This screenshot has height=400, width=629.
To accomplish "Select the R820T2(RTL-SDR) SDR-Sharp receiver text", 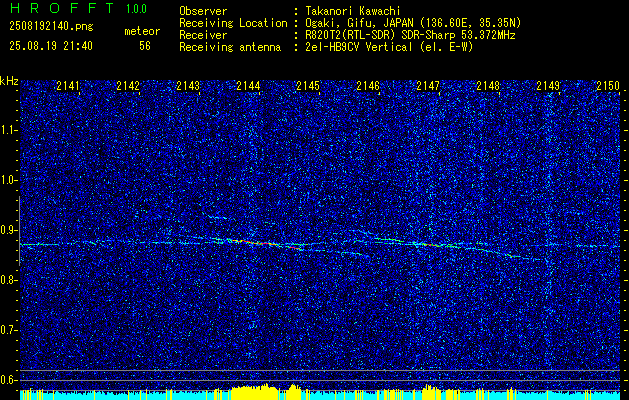I will click(409, 35).
